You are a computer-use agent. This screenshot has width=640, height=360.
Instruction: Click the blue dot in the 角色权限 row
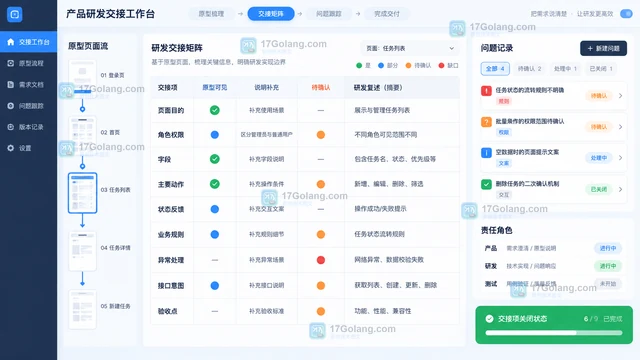pyautogui.click(x=215, y=135)
